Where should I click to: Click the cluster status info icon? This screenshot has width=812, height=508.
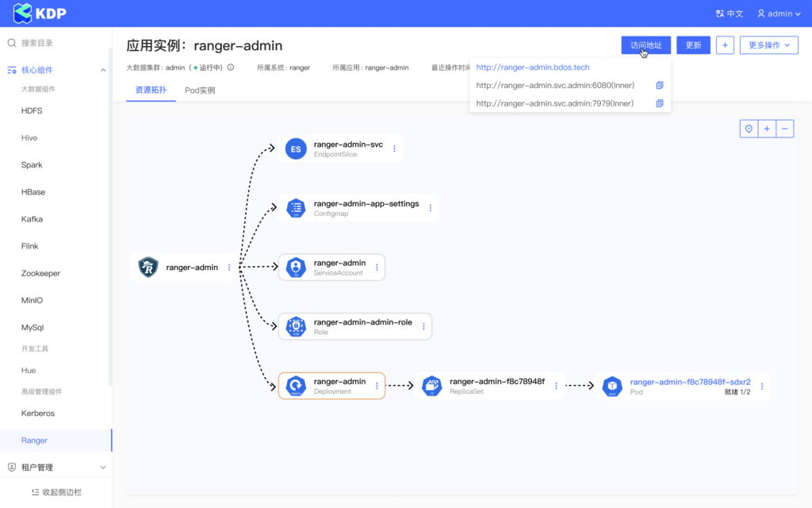tap(231, 67)
